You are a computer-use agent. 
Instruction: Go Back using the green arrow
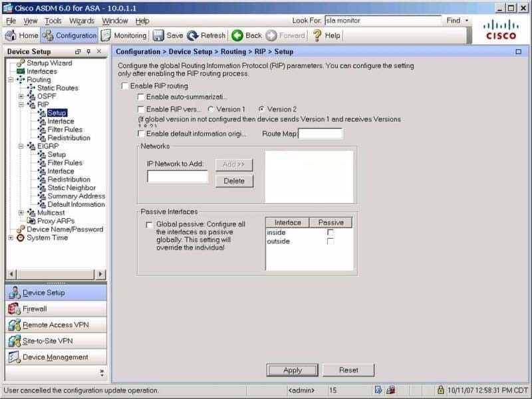(x=237, y=35)
